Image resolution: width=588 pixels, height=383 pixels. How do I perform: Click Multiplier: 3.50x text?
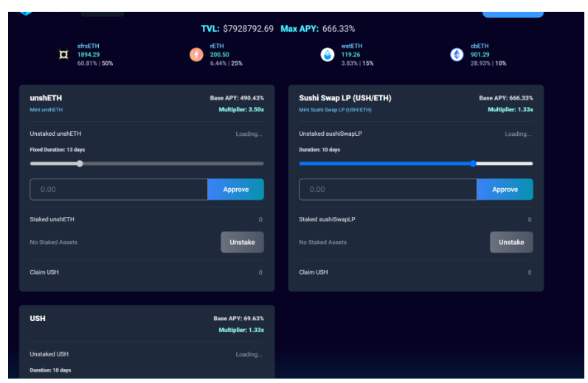click(241, 109)
